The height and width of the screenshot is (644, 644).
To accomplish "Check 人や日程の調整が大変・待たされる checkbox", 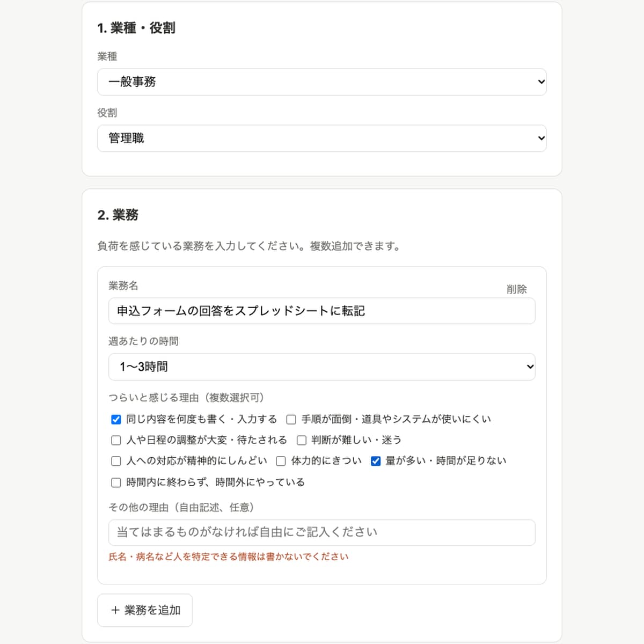I will pos(116,441).
